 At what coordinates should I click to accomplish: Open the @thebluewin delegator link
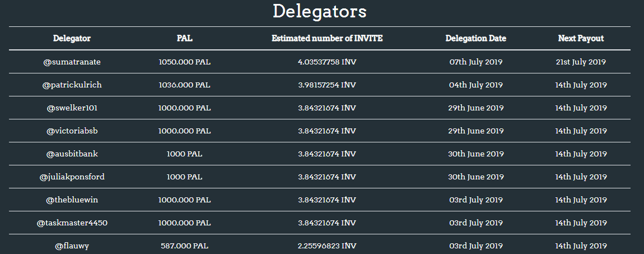[x=72, y=200]
